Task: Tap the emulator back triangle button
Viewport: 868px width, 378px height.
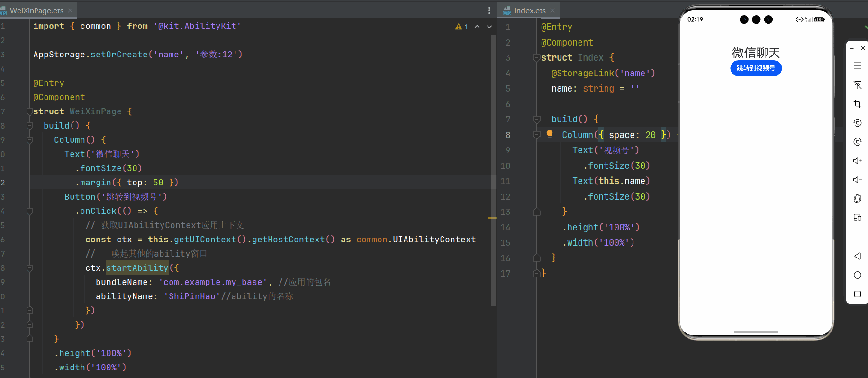Action: (x=857, y=256)
